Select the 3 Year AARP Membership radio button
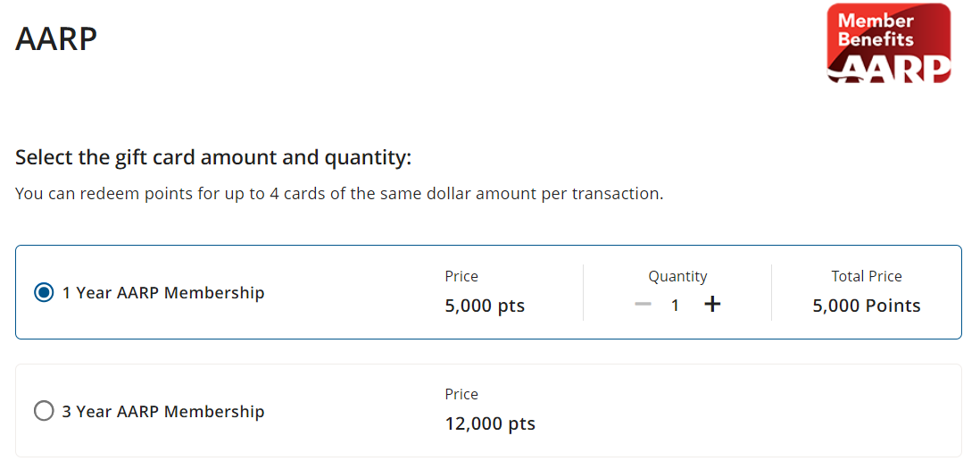Image resolution: width=980 pixels, height=461 pixels. click(x=44, y=411)
